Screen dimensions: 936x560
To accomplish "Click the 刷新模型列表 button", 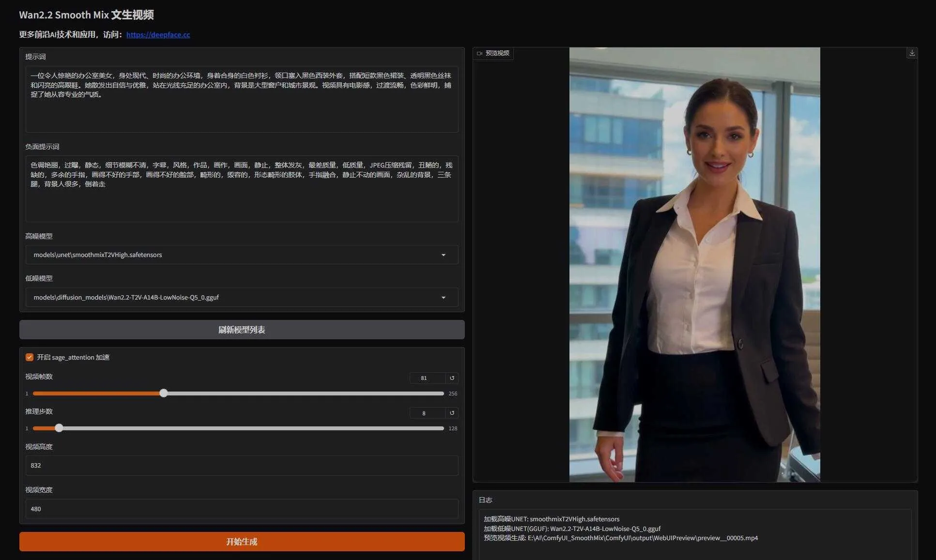I will 242,330.
